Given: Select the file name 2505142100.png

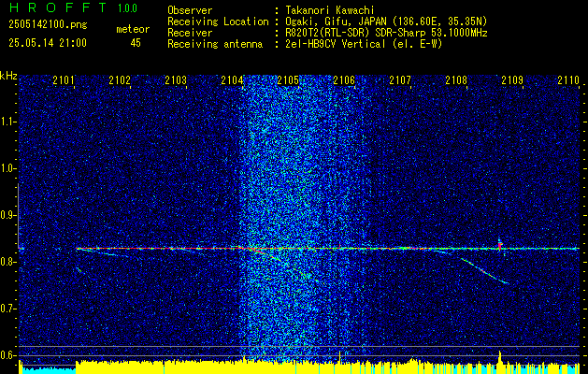Looking at the screenshot, I should point(48,25).
